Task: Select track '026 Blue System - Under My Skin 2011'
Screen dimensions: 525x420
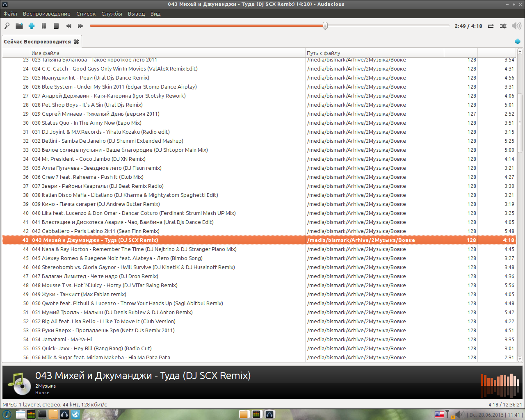Action: [258, 87]
